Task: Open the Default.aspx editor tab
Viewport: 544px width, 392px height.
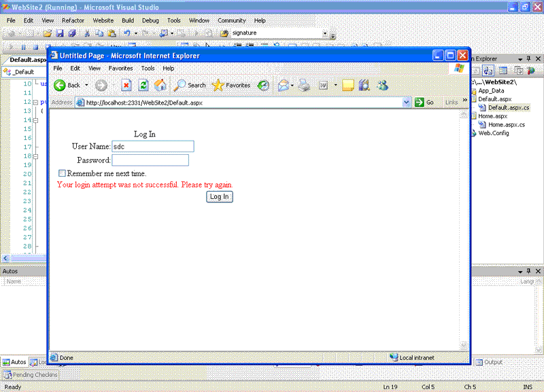Action: point(27,60)
